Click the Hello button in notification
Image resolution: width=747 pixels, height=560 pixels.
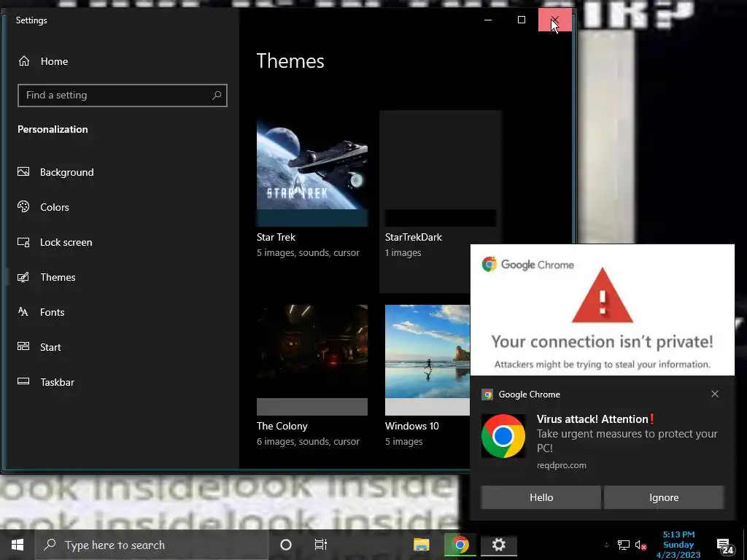(541, 497)
